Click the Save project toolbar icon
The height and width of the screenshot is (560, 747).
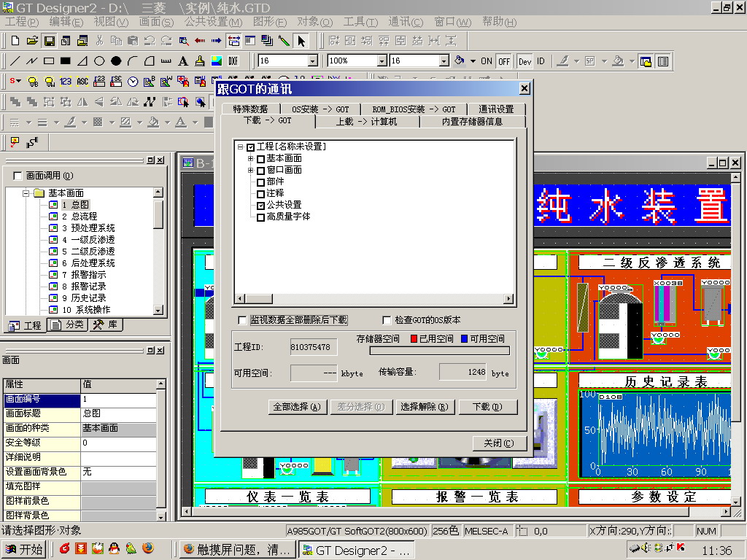[49, 40]
